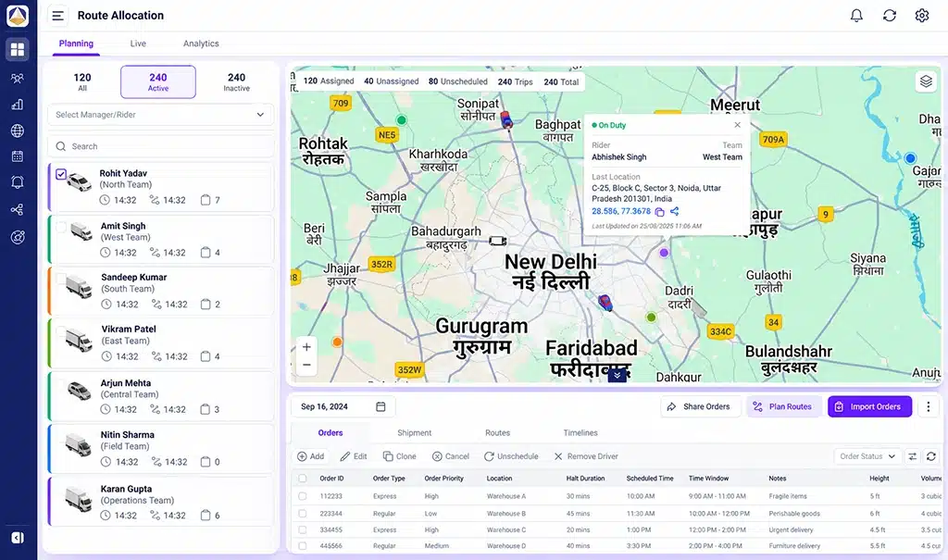Copy coordinates icon in rider popup
The image size is (948, 560).
tap(659, 212)
